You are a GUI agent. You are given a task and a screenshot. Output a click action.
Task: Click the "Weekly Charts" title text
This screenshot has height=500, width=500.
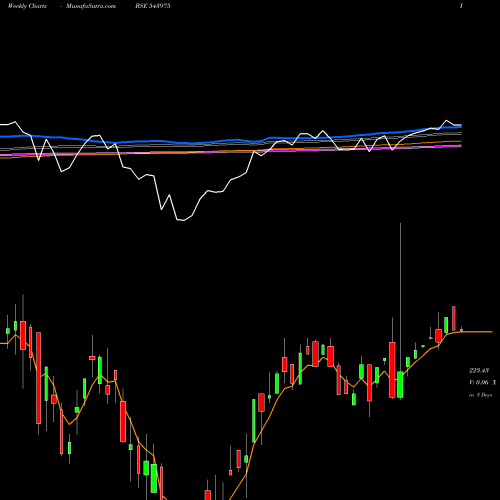[27, 6]
